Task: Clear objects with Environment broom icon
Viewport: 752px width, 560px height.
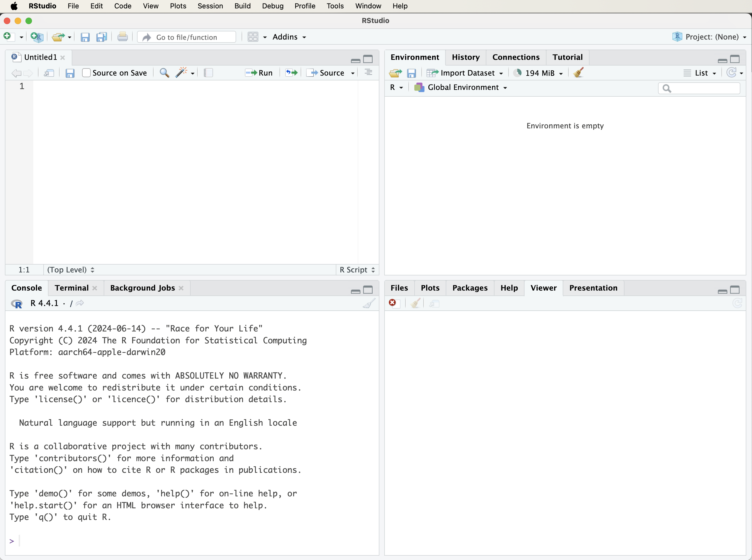Action: coord(578,73)
